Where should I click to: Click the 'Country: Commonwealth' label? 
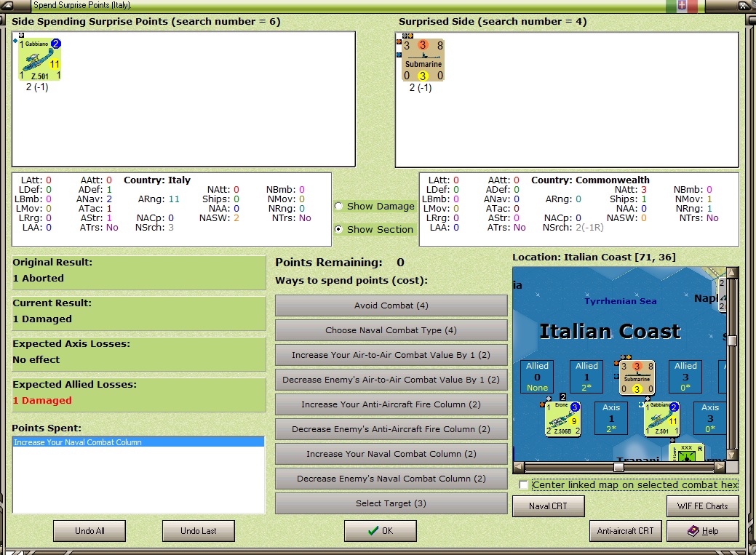pyautogui.click(x=590, y=180)
